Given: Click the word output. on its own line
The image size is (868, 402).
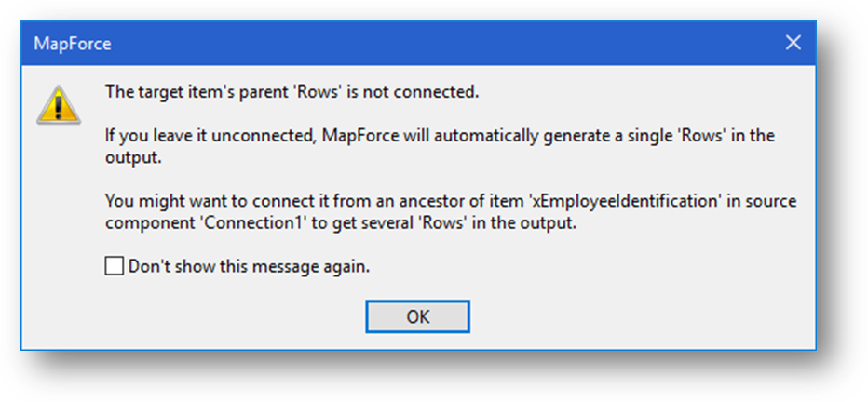Looking at the screenshot, I should (x=133, y=157).
